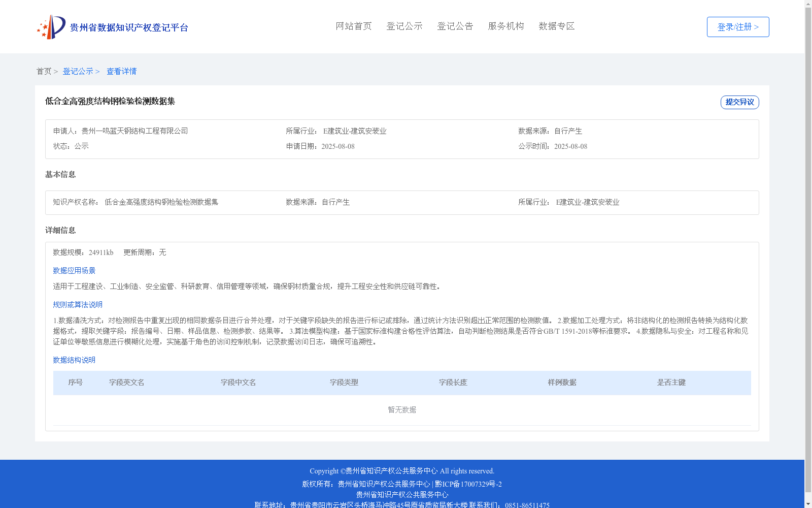Click the data size value 24911kb
Screen dimensions: 812x508
click(x=101, y=252)
